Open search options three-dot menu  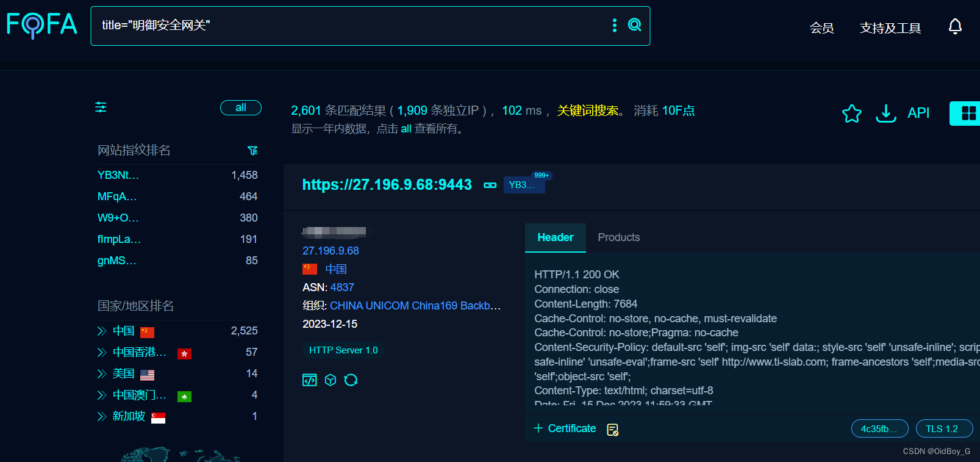coord(614,25)
